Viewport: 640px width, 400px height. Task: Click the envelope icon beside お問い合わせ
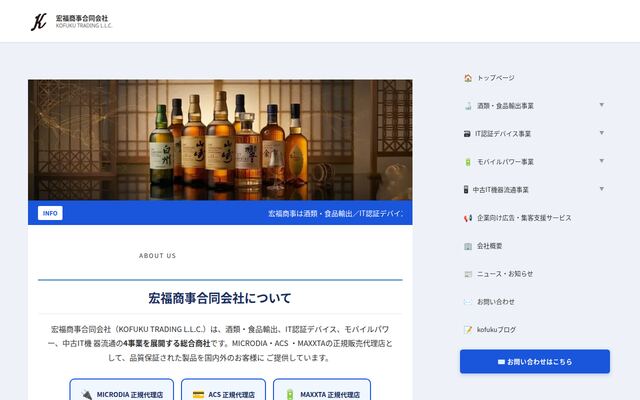pos(468,302)
